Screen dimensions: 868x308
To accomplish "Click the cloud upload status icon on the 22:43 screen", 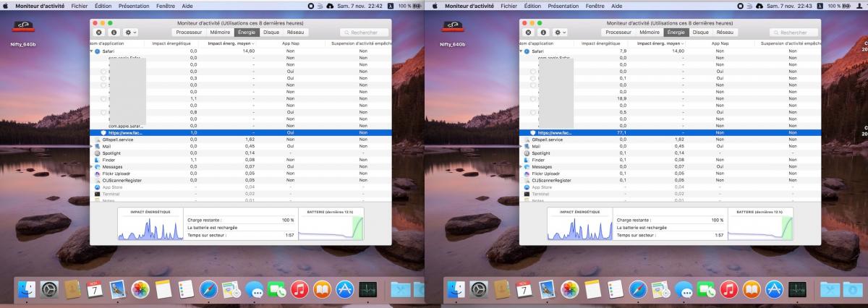I will [x=759, y=5].
